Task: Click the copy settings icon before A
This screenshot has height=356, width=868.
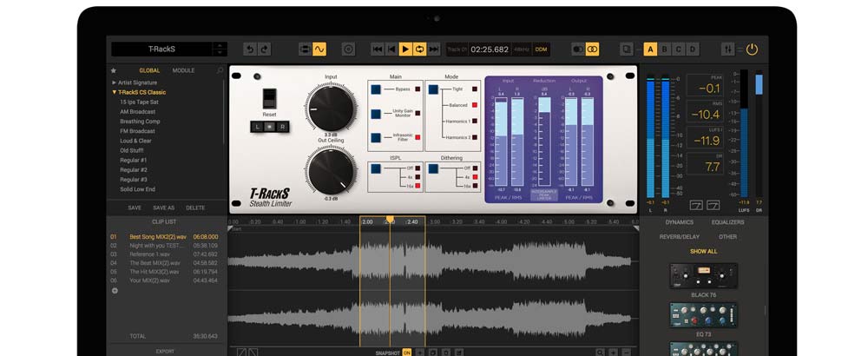Action: pos(627,49)
